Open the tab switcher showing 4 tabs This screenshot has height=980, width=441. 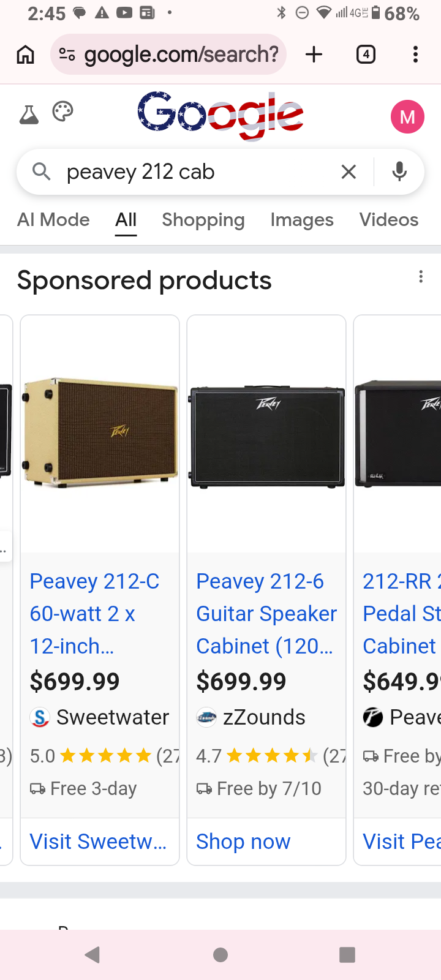[366, 55]
